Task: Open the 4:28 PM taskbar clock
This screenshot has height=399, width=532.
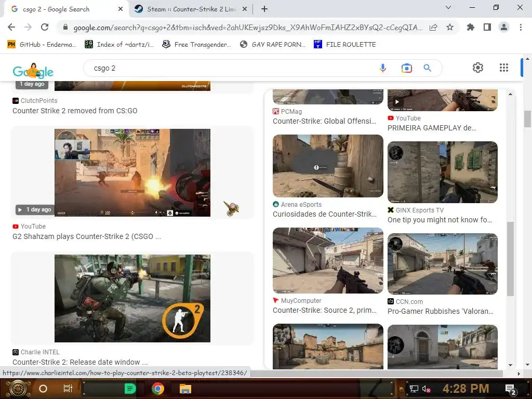Action: [x=465, y=389]
